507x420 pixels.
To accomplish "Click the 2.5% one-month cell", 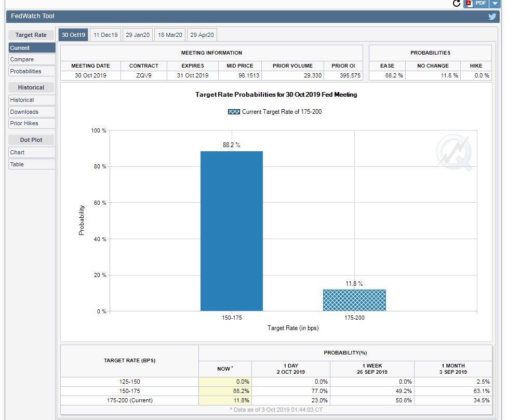I will click(x=453, y=382).
